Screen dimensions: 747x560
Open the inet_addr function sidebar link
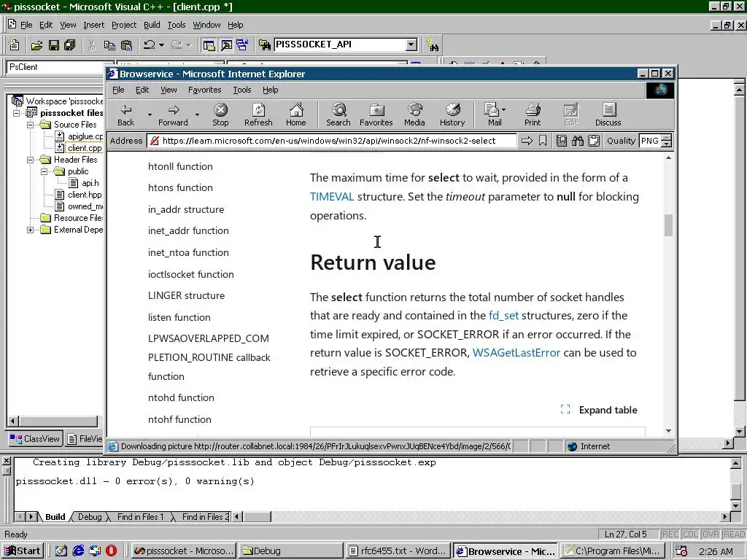click(x=188, y=231)
